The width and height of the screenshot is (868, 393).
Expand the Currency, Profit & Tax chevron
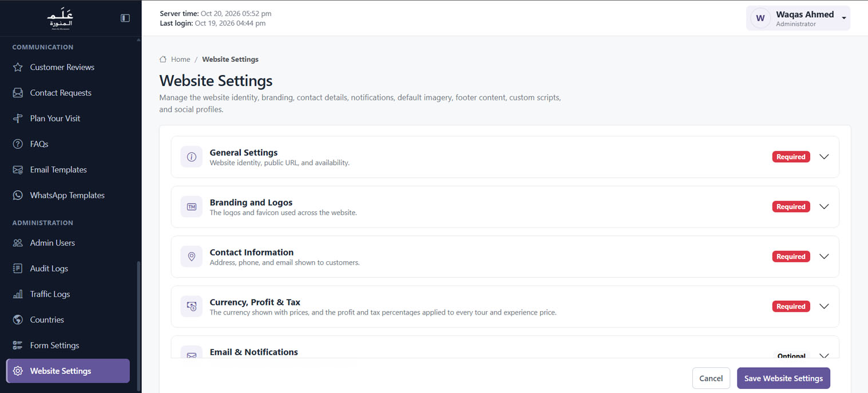coord(824,306)
